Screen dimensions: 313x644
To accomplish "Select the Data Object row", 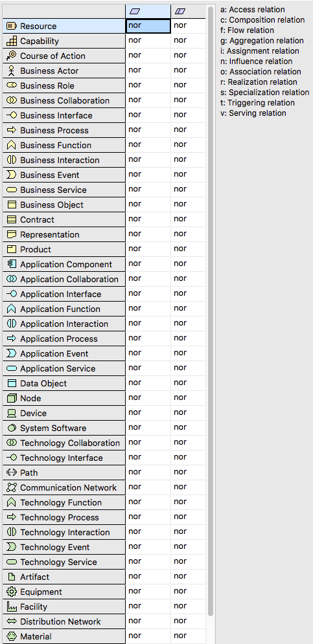I will point(64,383).
